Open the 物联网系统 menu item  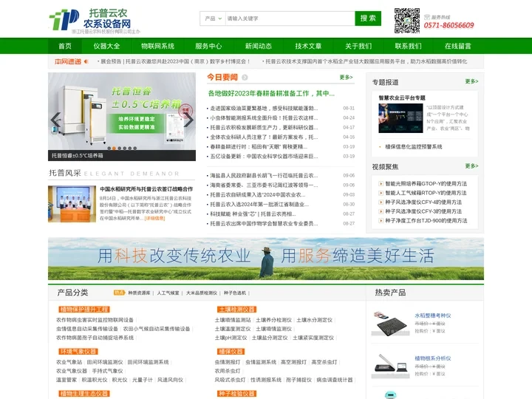(x=157, y=46)
